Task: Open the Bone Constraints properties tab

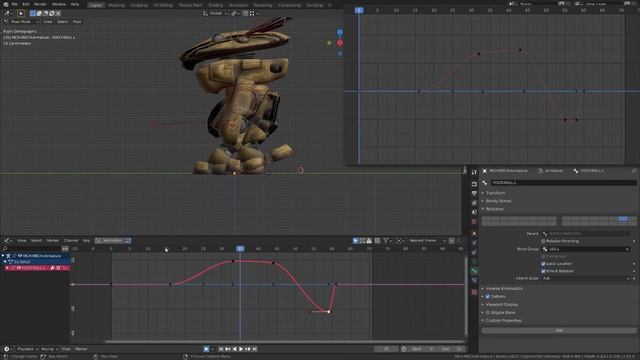Action: point(474,280)
